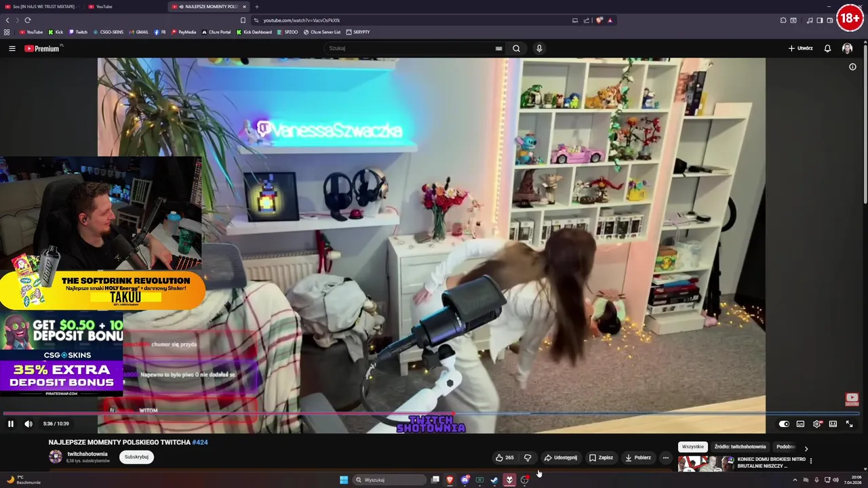Save video using Zapisz button
The width and height of the screenshot is (868, 488).
tap(601, 457)
